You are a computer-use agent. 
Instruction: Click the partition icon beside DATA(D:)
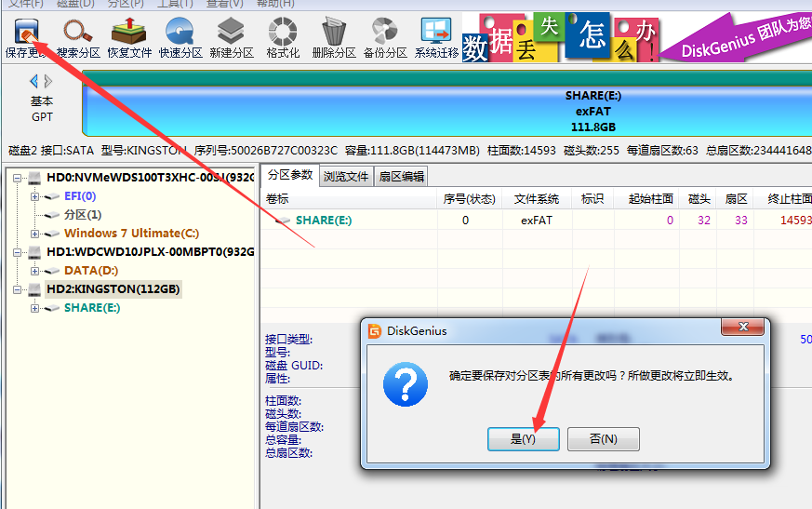tap(52, 271)
